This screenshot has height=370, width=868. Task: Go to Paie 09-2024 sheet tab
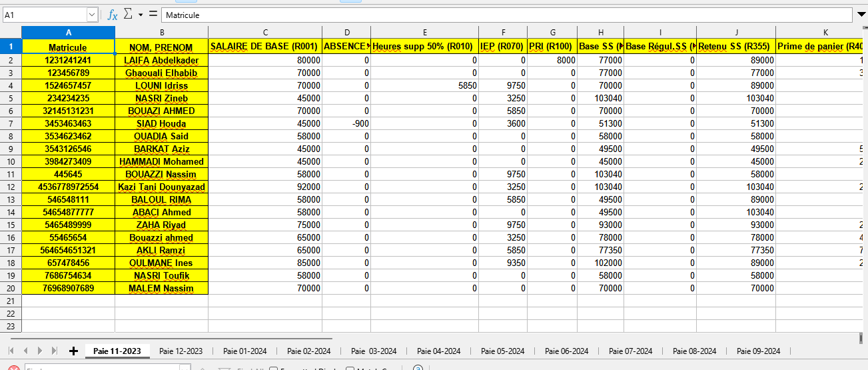pos(758,351)
